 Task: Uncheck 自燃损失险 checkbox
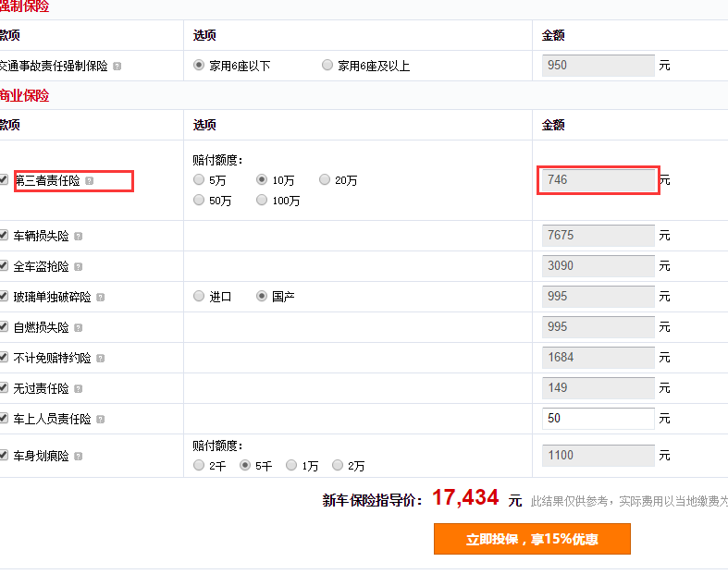point(4,326)
